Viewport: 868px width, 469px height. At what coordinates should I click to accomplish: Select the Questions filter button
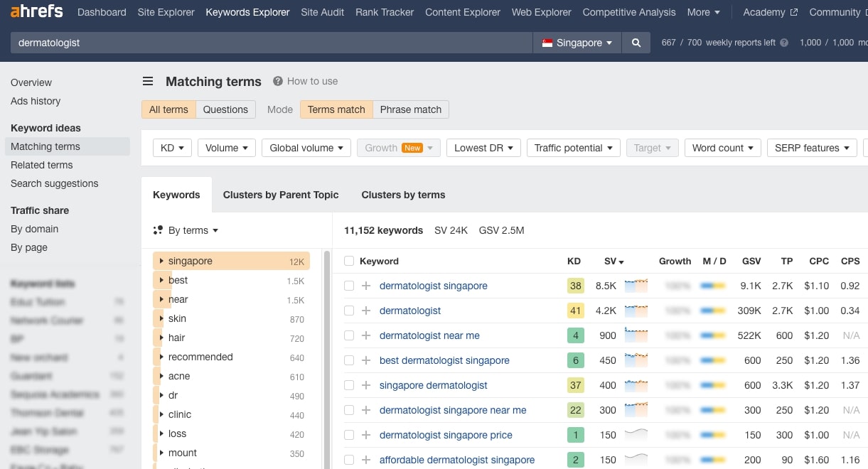click(x=225, y=109)
